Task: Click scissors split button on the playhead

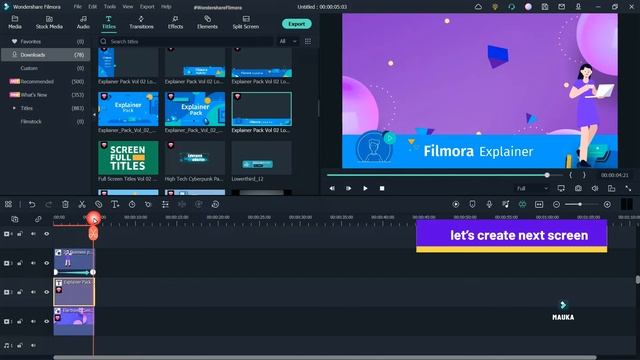Action: pyautogui.click(x=93, y=233)
